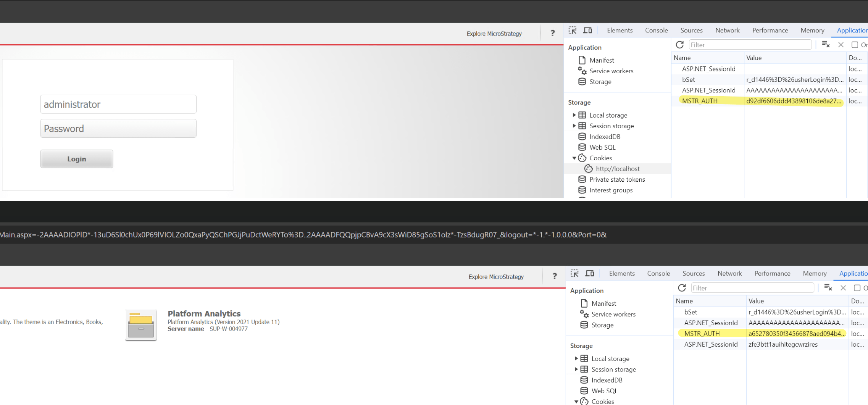Switch to Network tab in the login page DevTools
The height and width of the screenshot is (405, 868).
(x=727, y=30)
